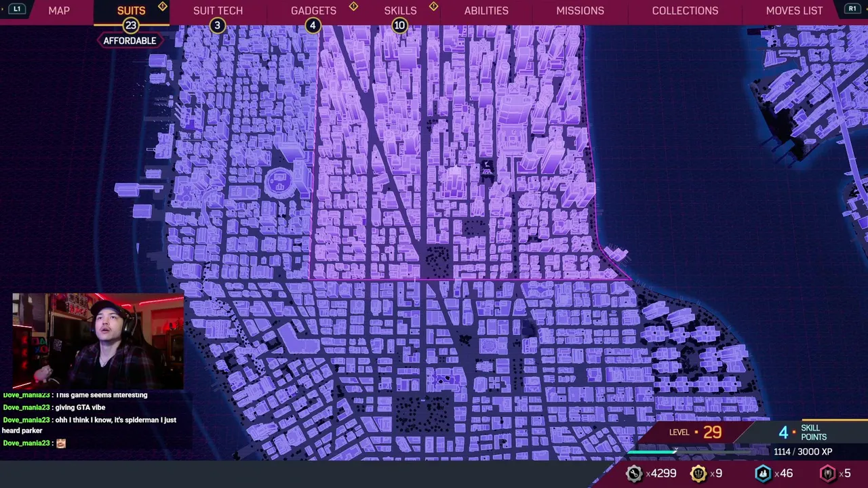Click the pink hexagon hero tokens icon

pyautogui.click(x=828, y=474)
